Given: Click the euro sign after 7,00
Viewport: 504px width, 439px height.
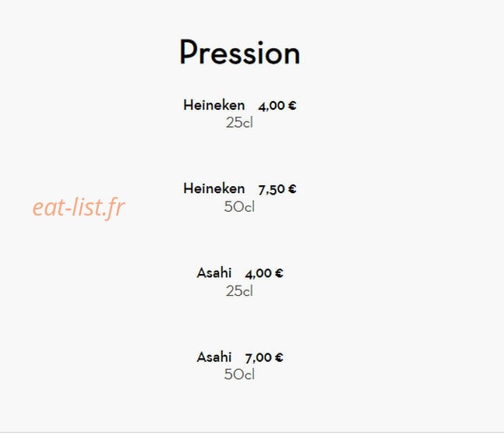Looking at the screenshot, I should click(x=279, y=357).
